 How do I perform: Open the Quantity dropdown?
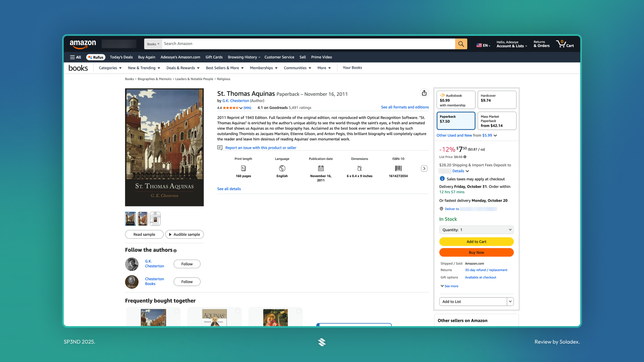click(476, 230)
